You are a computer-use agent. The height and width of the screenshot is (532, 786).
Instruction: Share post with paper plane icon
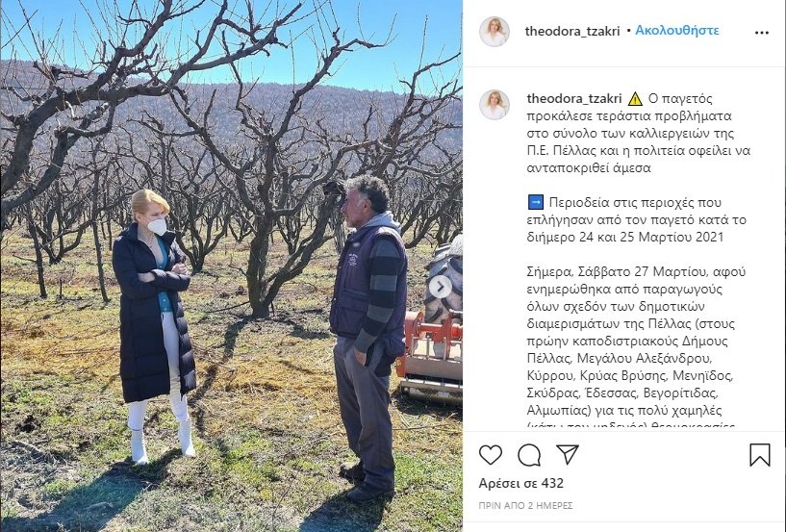click(x=568, y=454)
